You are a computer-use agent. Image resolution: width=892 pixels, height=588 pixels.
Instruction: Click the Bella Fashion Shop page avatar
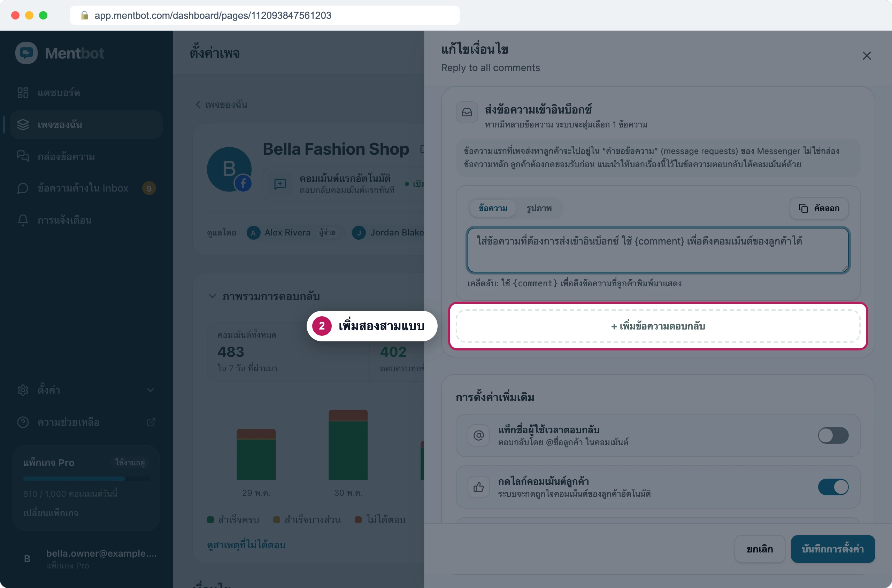tap(229, 169)
